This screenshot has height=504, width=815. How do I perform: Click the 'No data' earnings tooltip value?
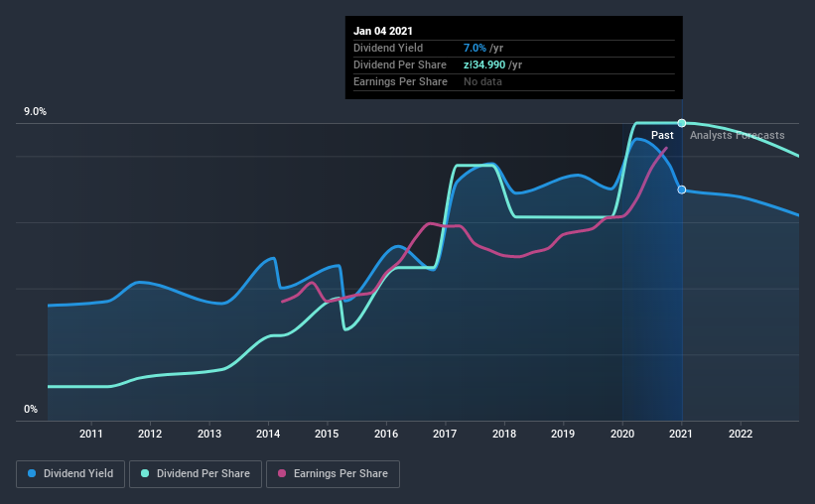[482, 81]
